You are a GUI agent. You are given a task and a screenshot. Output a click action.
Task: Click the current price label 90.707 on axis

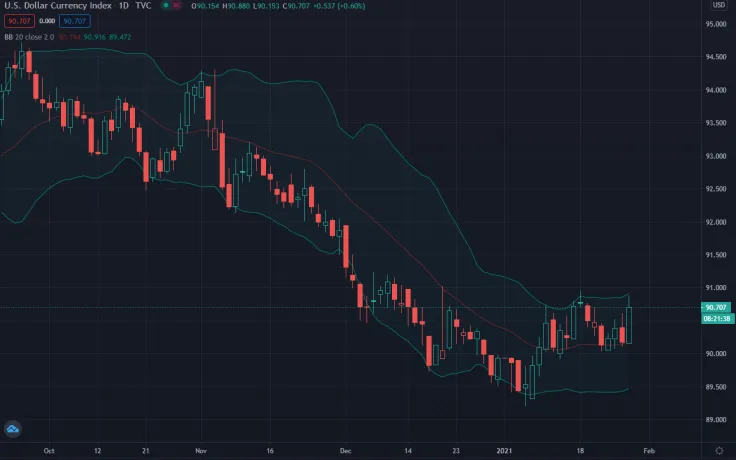(715, 308)
